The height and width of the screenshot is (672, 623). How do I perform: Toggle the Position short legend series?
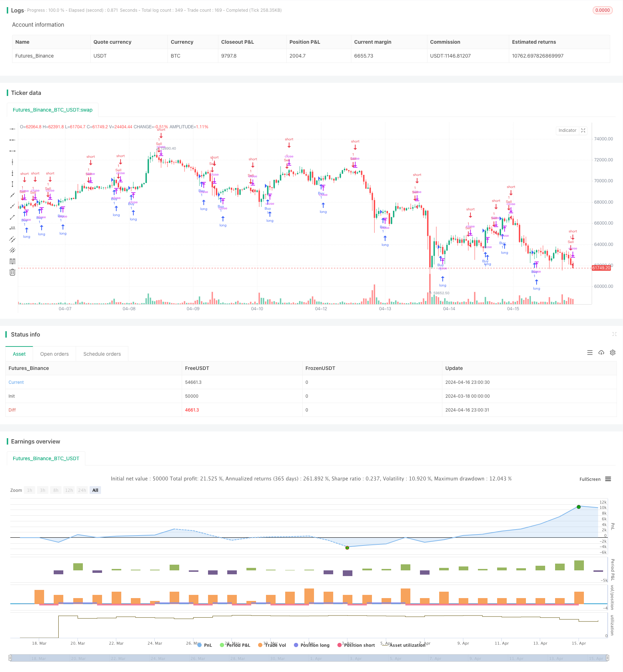click(356, 645)
